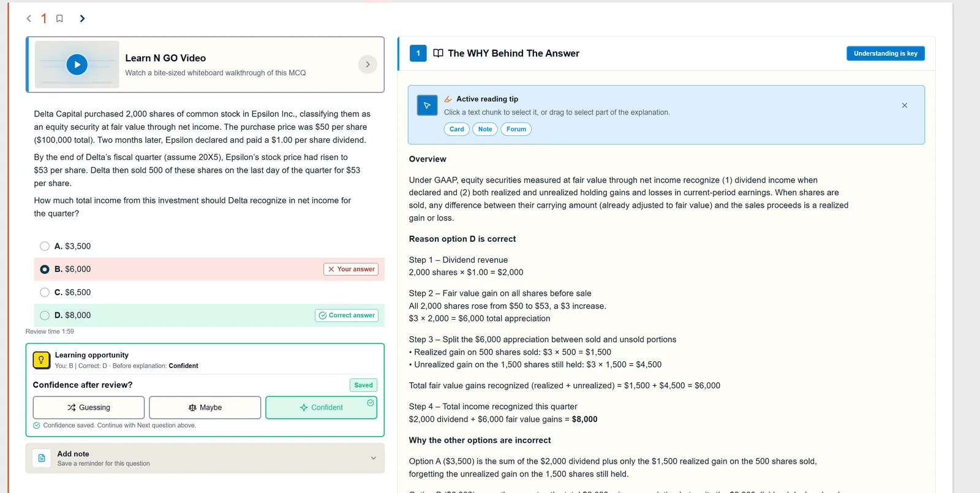Click the cursor icon in reading tip

(427, 105)
